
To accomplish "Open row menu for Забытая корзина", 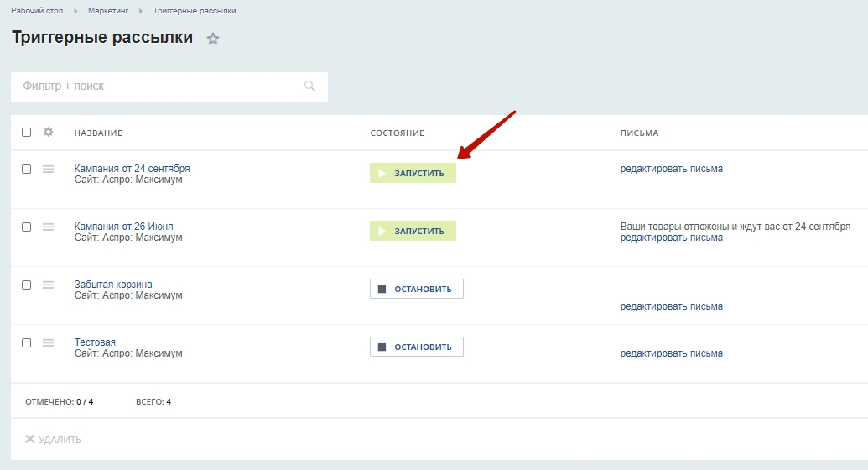I will (x=49, y=285).
